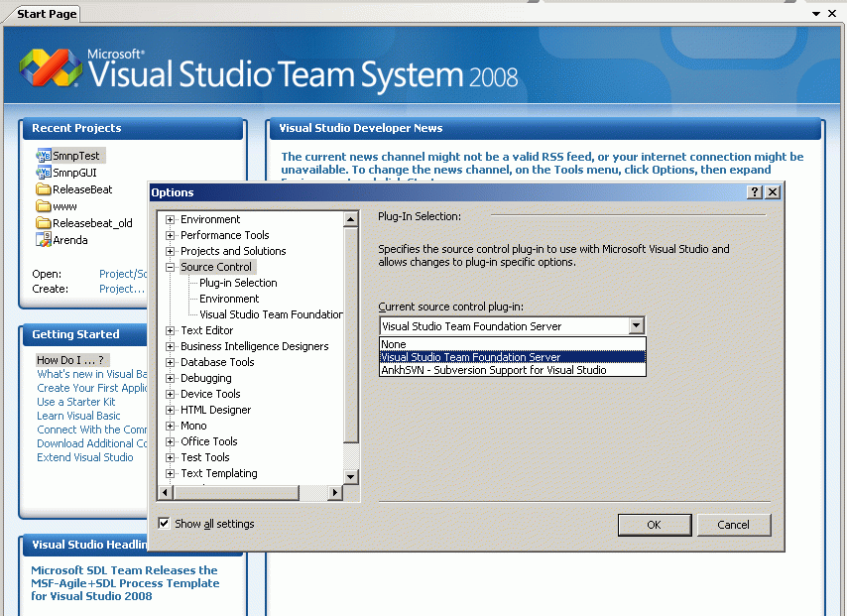
Task: Select Environment under Source Control
Action: pos(229,299)
